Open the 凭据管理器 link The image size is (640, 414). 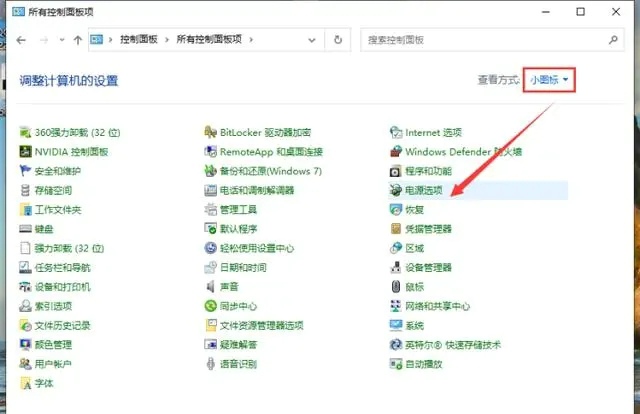pos(429,229)
